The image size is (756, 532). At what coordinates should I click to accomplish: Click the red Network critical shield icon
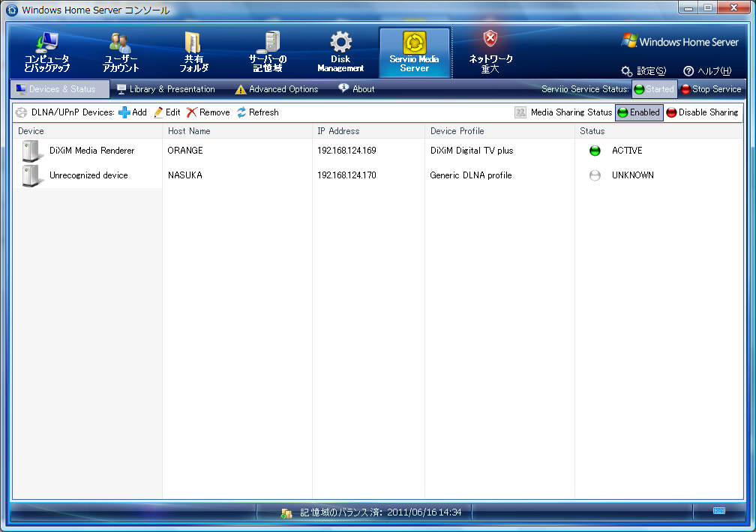tap(490, 39)
